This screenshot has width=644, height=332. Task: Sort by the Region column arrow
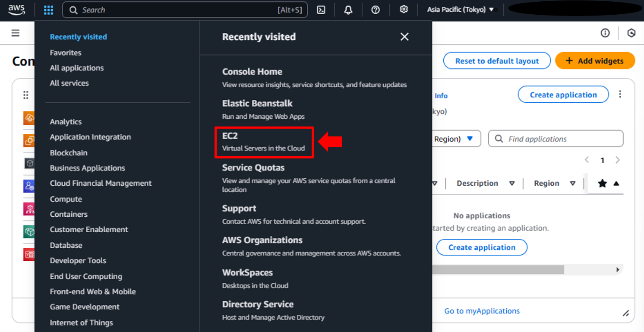pos(573,183)
